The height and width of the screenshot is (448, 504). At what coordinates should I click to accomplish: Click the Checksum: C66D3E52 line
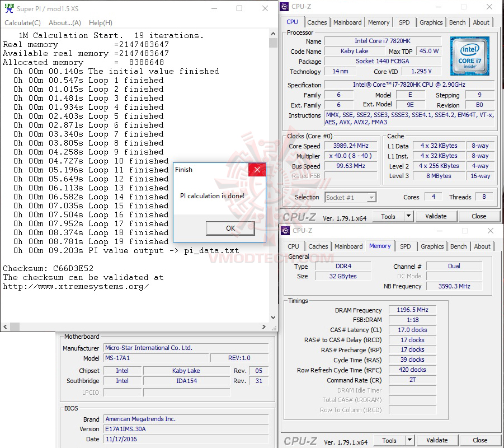click(x=48, y=268)
